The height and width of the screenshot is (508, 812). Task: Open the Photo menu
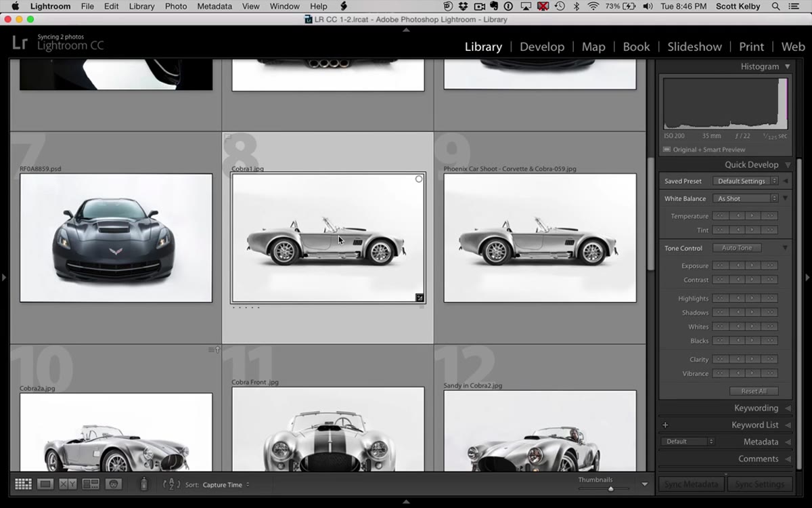[176, 6]
